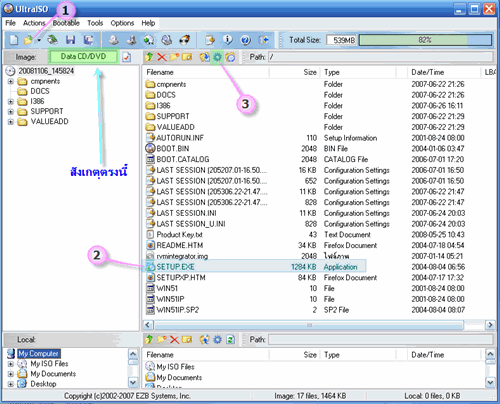Sort image files by the Filename column header
Screen dimensions: 500x404
click(x=206, y=72)
